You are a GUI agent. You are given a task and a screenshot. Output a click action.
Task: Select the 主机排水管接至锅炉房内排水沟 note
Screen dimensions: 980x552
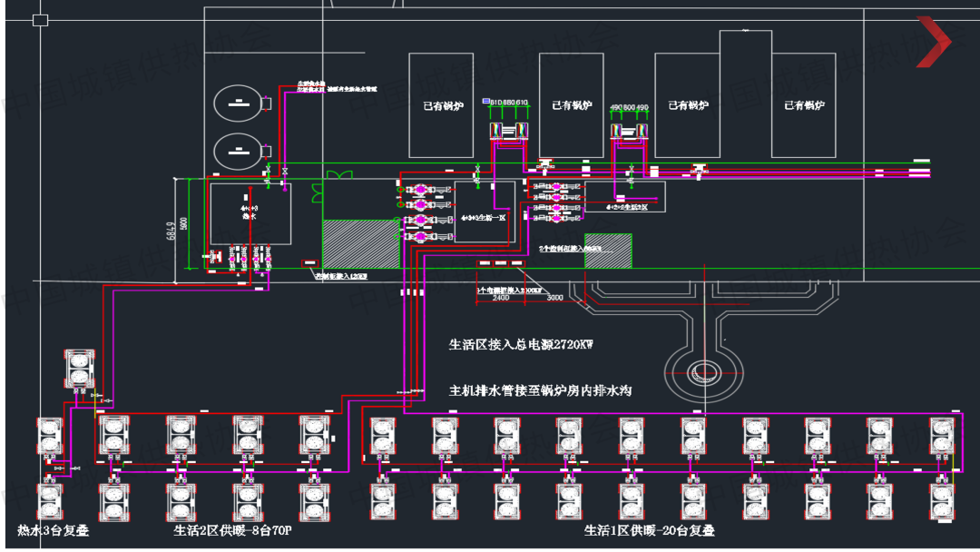[540, 390]
